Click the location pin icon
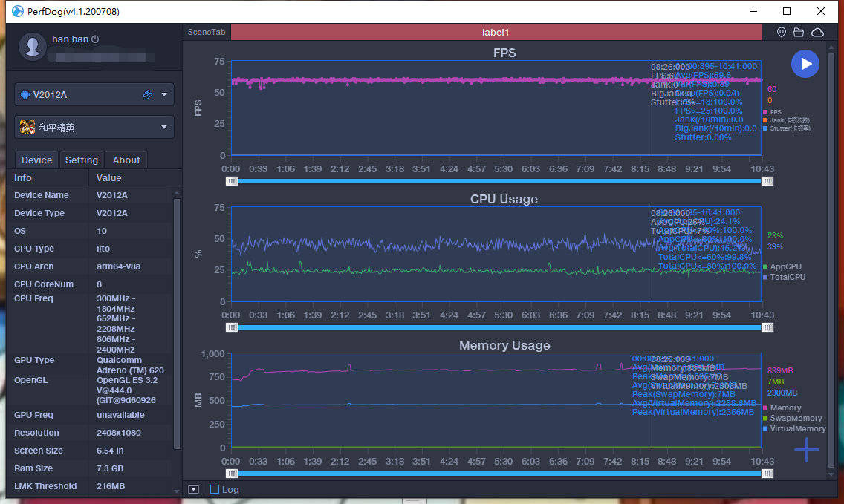This screenshot has height=504, width=844. (782, 32)
